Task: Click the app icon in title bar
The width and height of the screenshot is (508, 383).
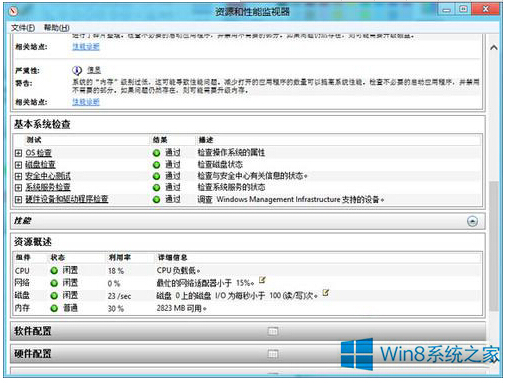Action: [13, 11]
